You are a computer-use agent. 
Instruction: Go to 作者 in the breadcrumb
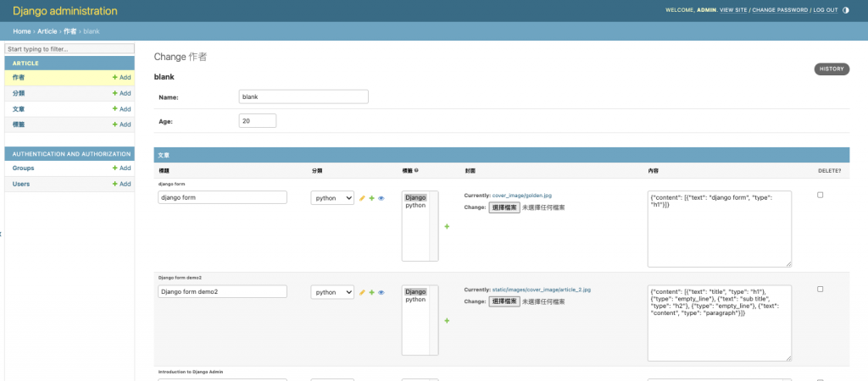[x=70, y=31]
